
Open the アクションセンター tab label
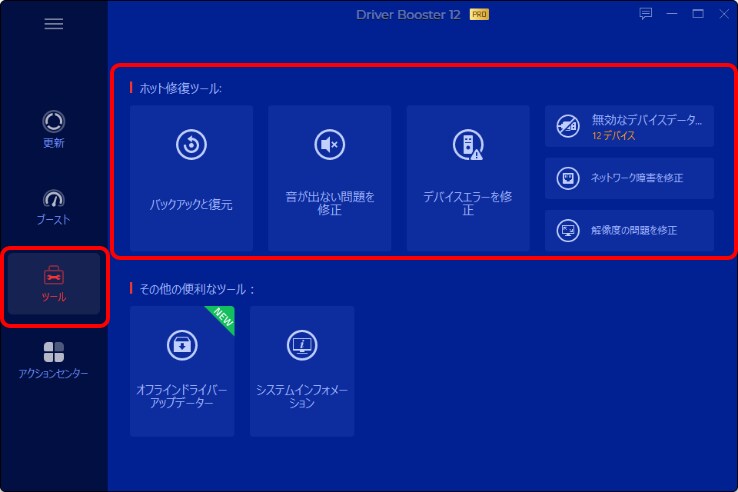[53, 373]
